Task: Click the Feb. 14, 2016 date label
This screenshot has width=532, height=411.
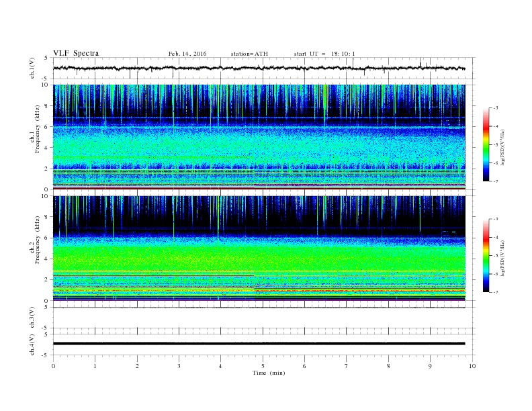Action: point(187,54)
